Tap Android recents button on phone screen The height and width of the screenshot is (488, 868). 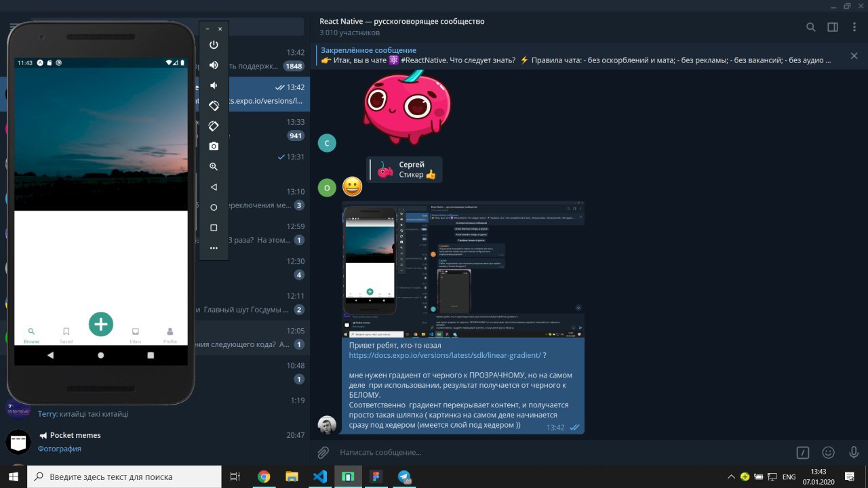[x=151, y=355]
